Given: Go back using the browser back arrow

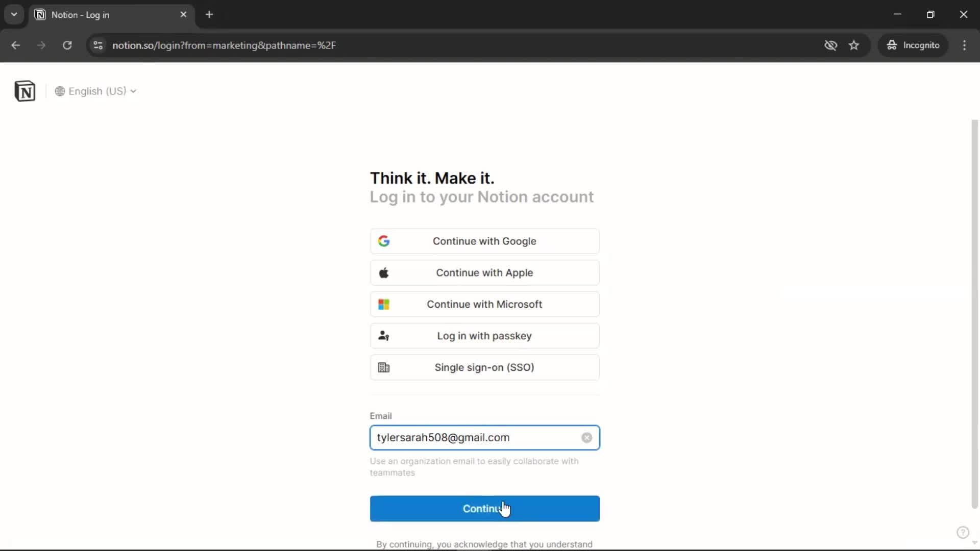Looking at the screenshot, I should (x=15, y=45).
